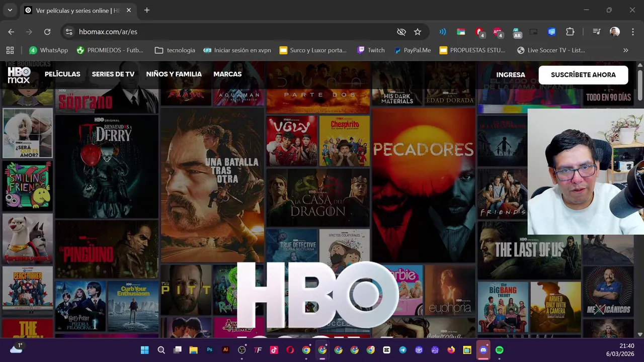Click the euphoria poster
Image resolution: width=644 pixels, height=362 pixels.
point(450,290)
